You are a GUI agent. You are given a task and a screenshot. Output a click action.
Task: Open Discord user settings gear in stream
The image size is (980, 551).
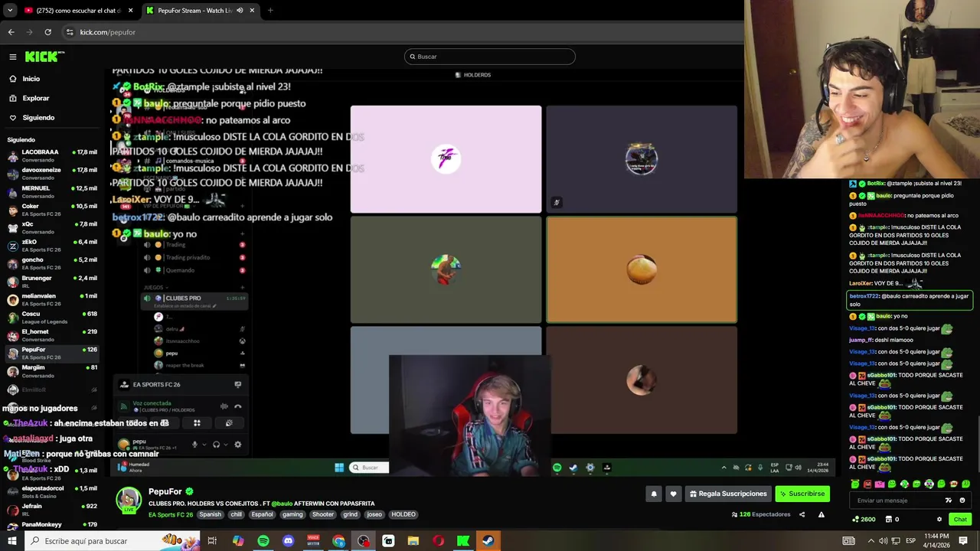(x=237, y=445)
